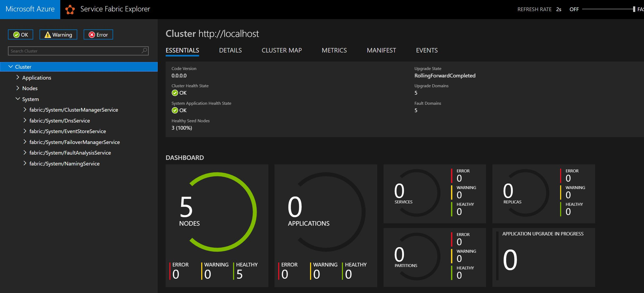The width and height of the screenshot is (644, 293).
Task: Select fabric:/System/FaultAnalysisService in tree
Action: (x=70, y=153)
